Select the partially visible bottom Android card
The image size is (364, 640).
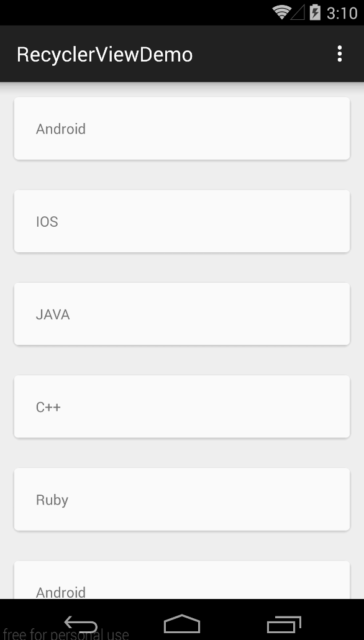click(182, 580)
